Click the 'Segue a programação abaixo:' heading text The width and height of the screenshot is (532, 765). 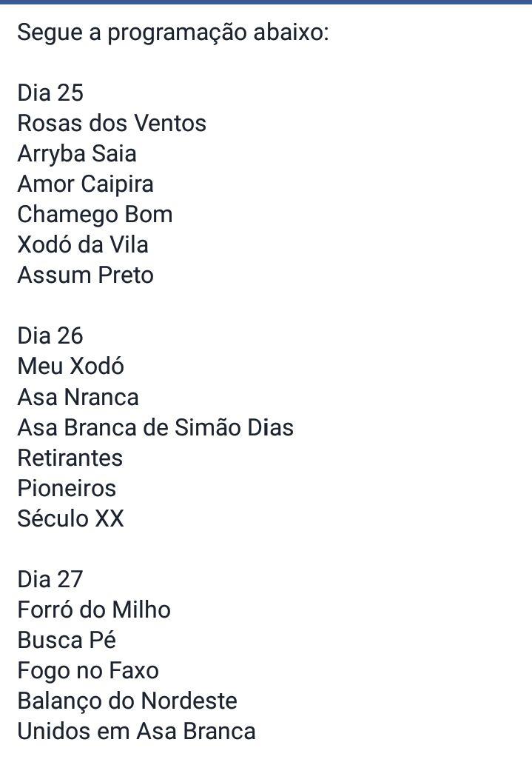pyautogui.click(x=172, y=33)
